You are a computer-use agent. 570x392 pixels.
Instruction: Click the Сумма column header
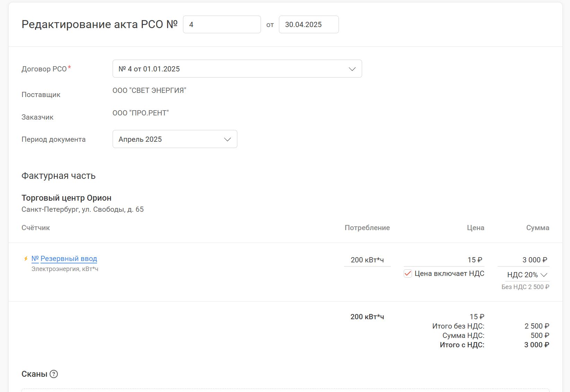point(538,228)
